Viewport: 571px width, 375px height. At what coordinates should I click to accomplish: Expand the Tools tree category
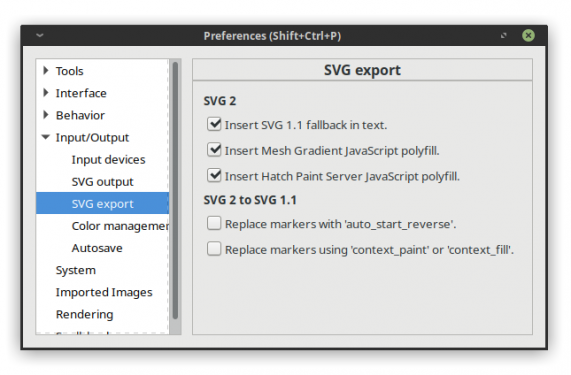click(46, 71)
